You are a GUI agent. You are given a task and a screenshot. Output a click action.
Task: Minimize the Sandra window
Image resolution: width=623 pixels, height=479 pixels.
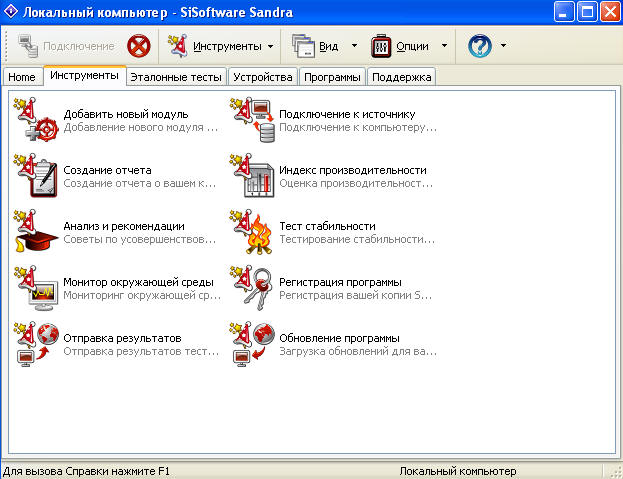tap(564, 12)
